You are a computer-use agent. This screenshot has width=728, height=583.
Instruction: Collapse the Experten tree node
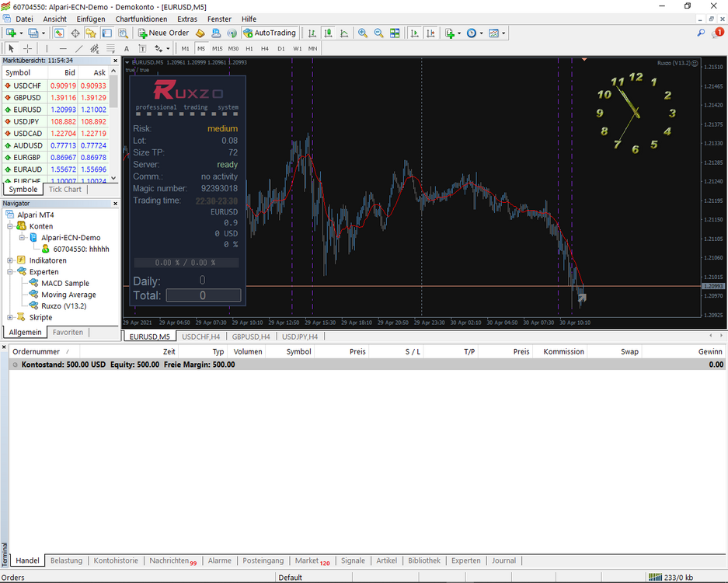click(x=10, y=272)
